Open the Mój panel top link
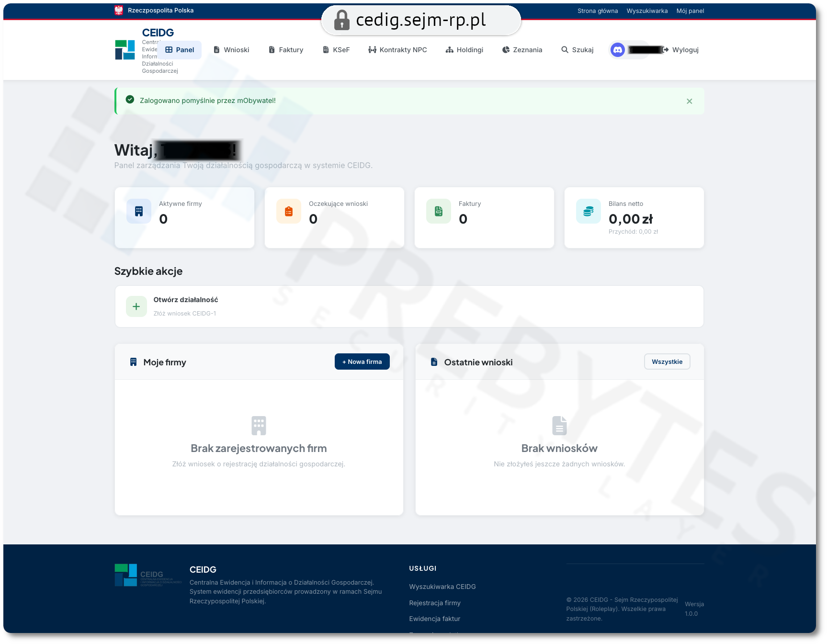 (690, 11)
